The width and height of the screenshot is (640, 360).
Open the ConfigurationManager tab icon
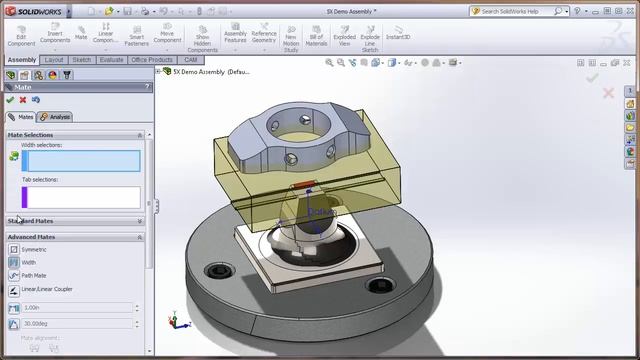click(38, 75)
